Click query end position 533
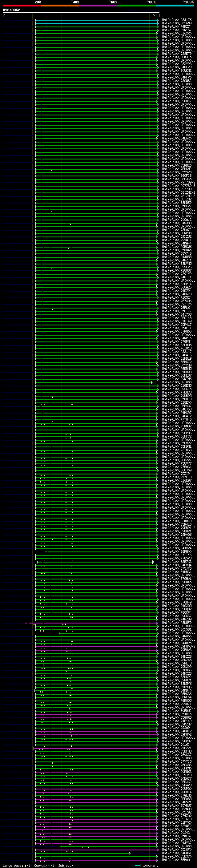197x868 pixels. (x=155, y=15)
